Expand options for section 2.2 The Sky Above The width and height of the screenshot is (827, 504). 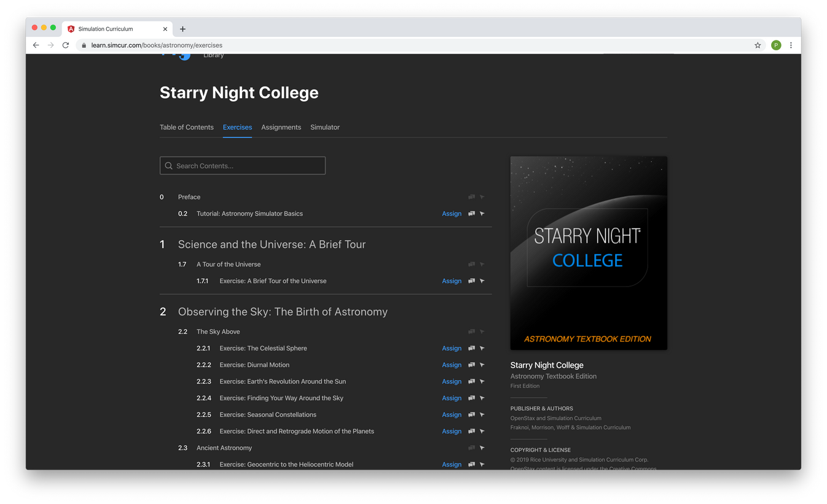tap(482, 331)
